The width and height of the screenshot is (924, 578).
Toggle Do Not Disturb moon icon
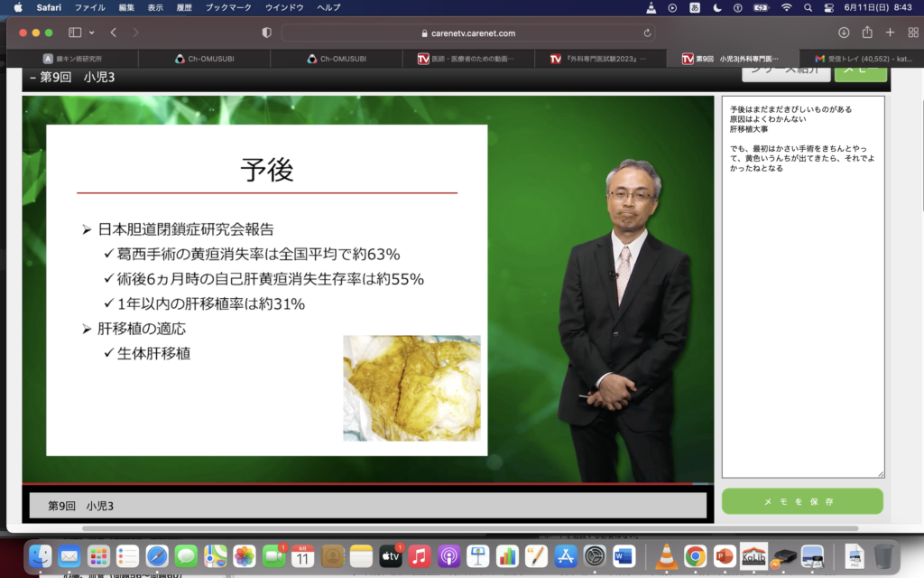[x=717, y=7]
